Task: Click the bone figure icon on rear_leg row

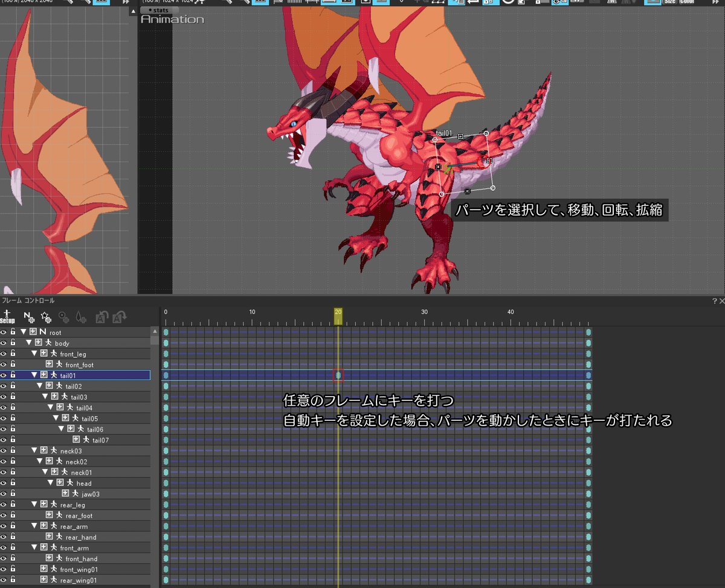Action: coord(54,505)
